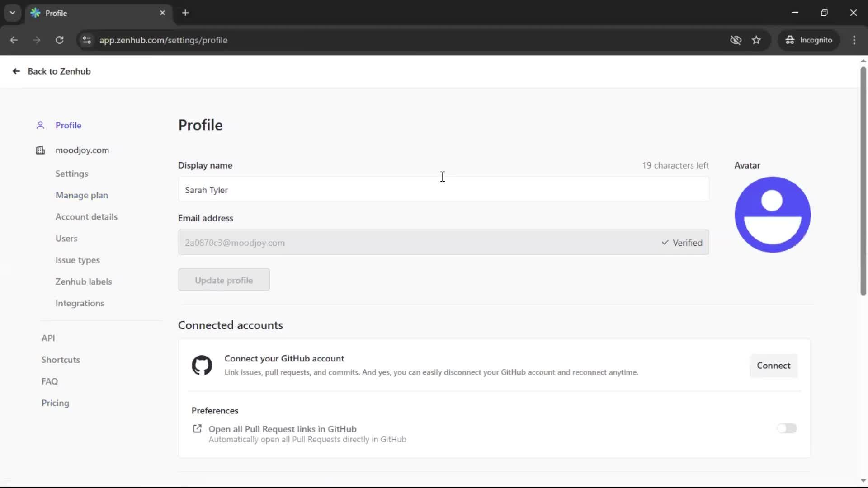Click the Incognito mode indicator
The width and height of the screenshot is (868, 488).
(809, 40)
